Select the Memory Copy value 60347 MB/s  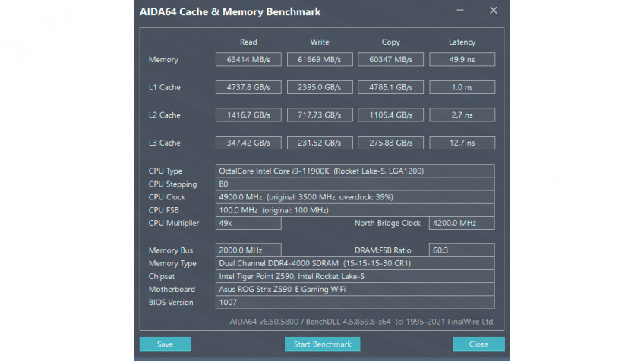pos(390,59)
